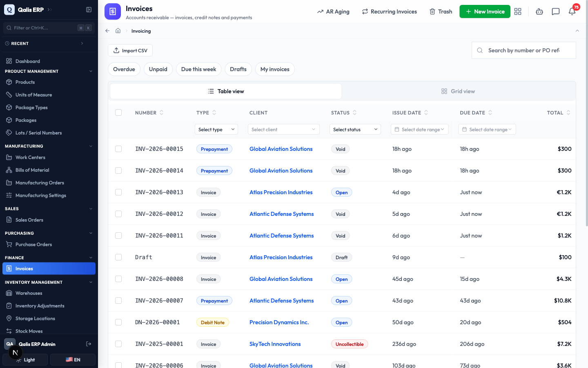Expand the Recent sidebar section
Screen dimensions: 588x368
click(x=82, y=43)
